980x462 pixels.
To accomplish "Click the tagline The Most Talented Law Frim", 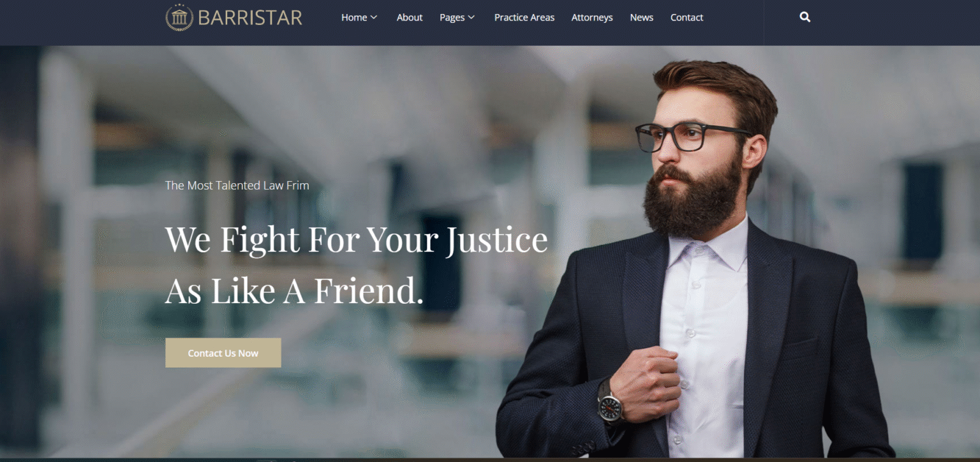I will point(237,186).
